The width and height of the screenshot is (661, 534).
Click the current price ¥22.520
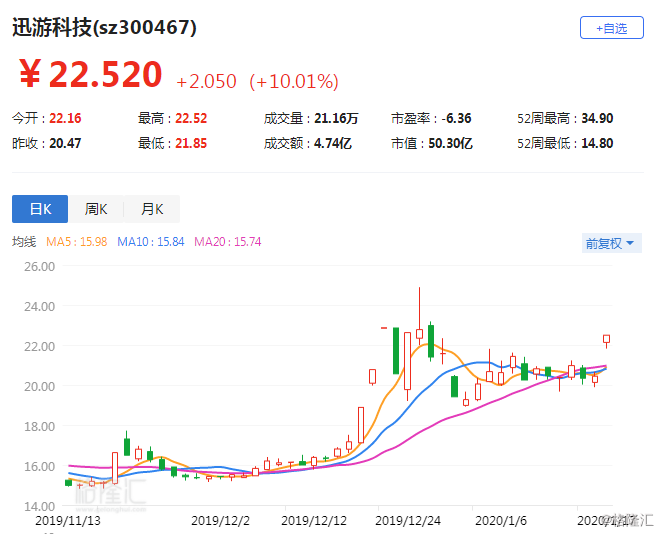pos(90,74)
